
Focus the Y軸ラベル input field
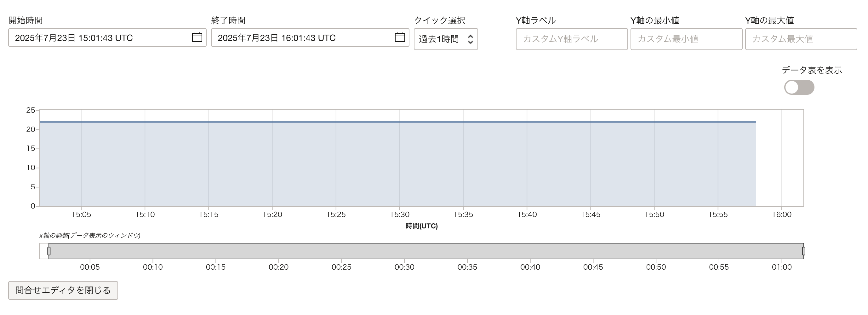click(572, 39)
